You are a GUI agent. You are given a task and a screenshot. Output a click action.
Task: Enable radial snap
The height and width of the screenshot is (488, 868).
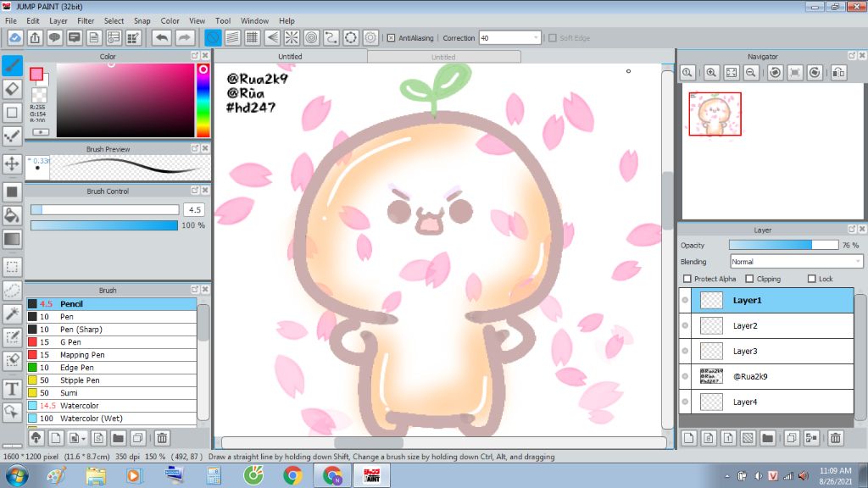[292, 37]
